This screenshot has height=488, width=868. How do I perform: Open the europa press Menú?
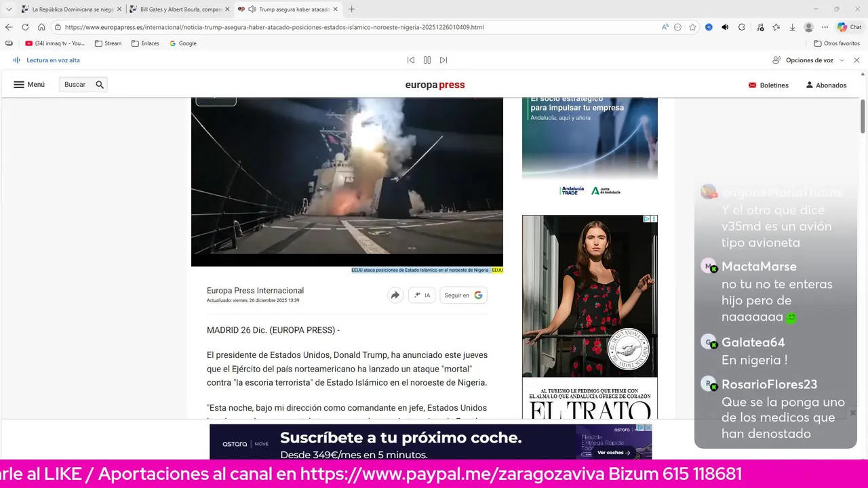[x=29, y=85]
